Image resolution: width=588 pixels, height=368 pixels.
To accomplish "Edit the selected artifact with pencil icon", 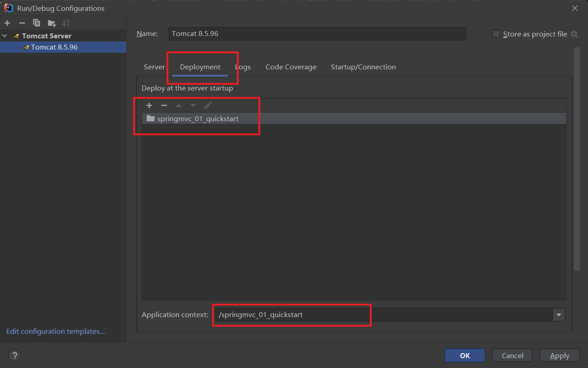I will 208,105.
